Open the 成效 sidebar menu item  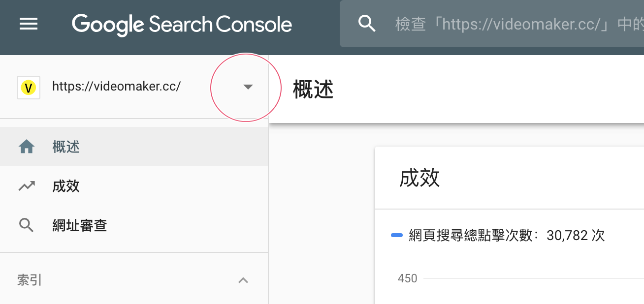134,186
